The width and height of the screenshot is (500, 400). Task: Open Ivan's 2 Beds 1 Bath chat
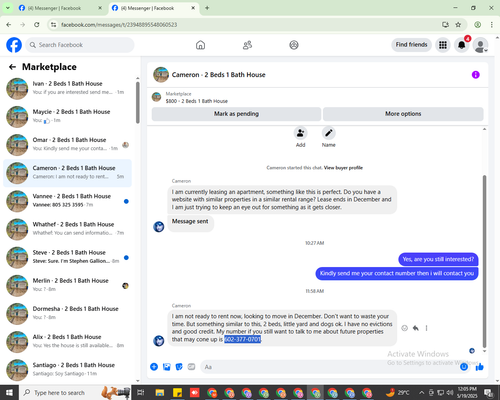pyautogui.click(x=68, y=88)
